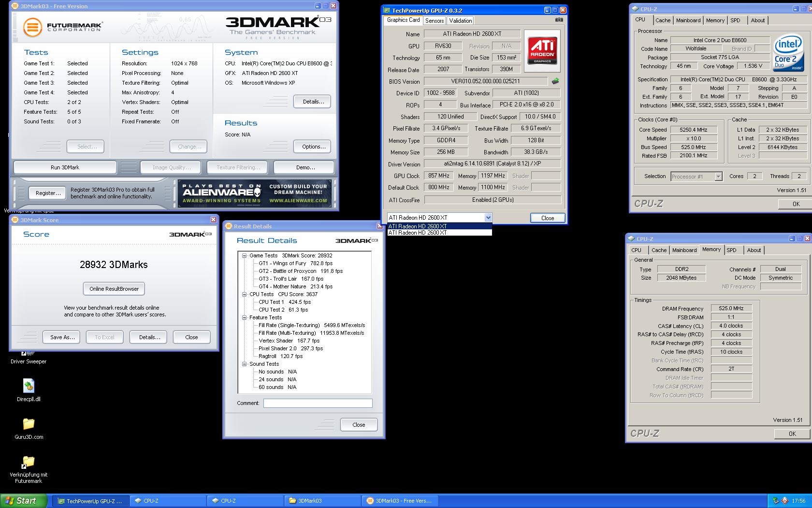Launch the Demo in 3DMark03
The image size is (812, 508).
[305, 167]
